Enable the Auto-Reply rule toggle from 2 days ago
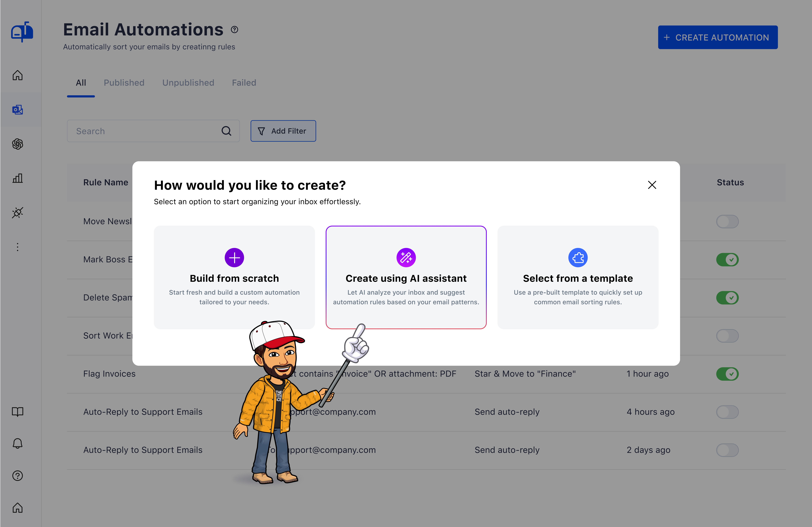Image resolution: width=812 pixels, height=527 pixels. (x=727, y=450)
